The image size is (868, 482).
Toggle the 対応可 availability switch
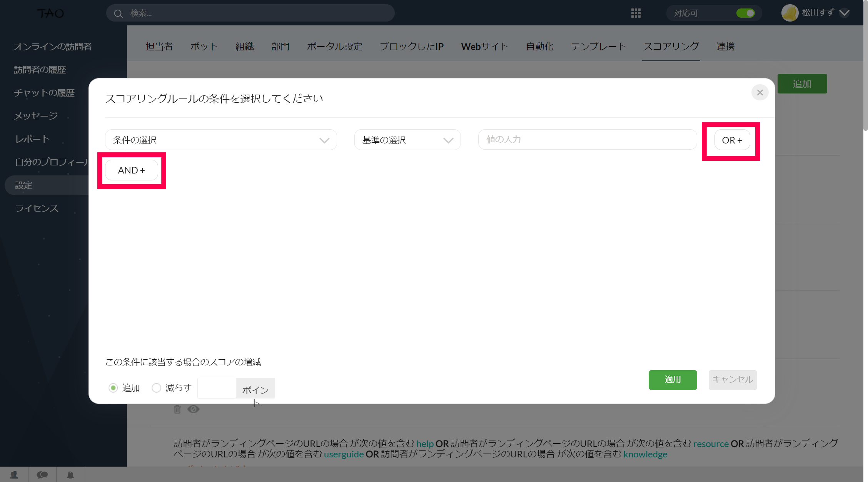[x=745, y=13]
